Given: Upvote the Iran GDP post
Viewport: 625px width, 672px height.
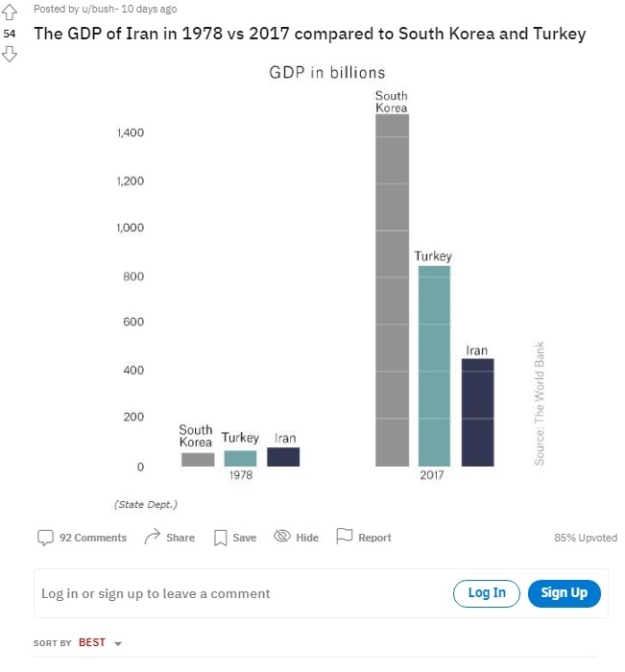Looking at the screenshot, I should [x=10, y=11].
